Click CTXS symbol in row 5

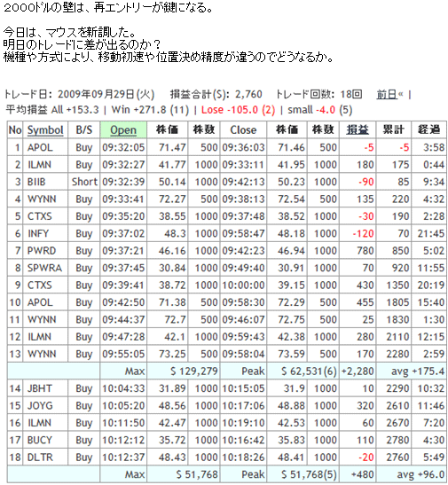(x=40, y=216)
